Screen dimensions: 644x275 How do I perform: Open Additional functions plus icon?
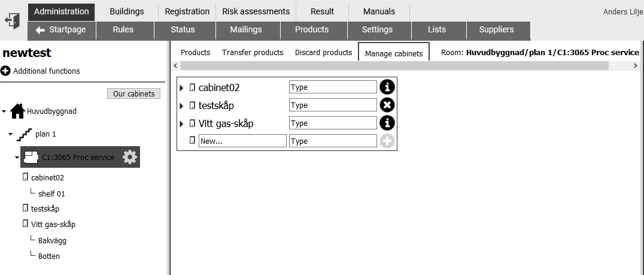[x=5, y=71]
